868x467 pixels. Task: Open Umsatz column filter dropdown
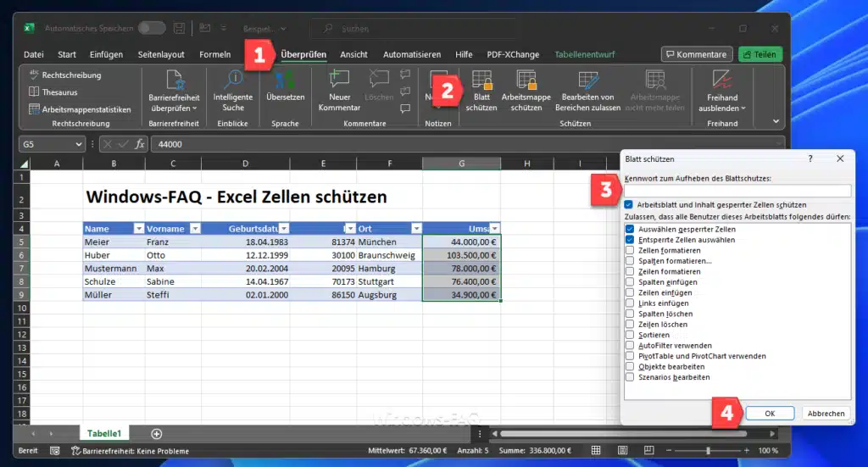tap(495, 229)
